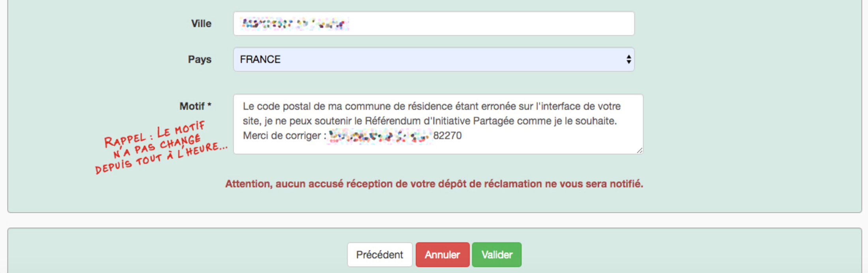The image size is (868, 273).
Task: Click the up-down arrows of Pays selector
Action: tap(629, 59)
